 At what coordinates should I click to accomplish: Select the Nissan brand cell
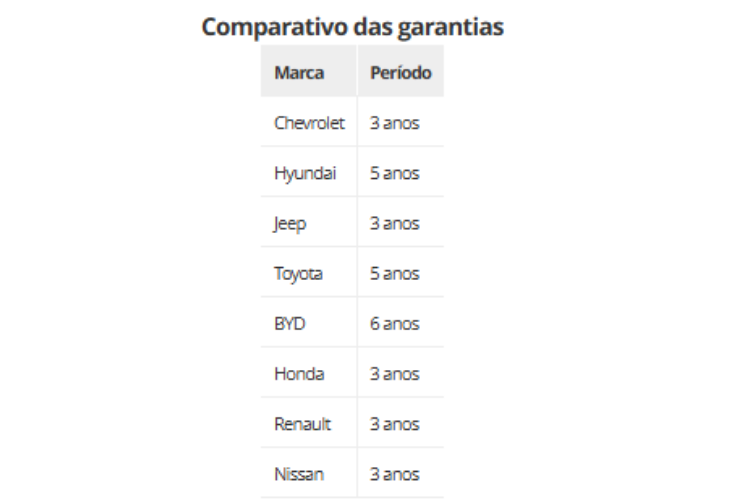(299, 474)
